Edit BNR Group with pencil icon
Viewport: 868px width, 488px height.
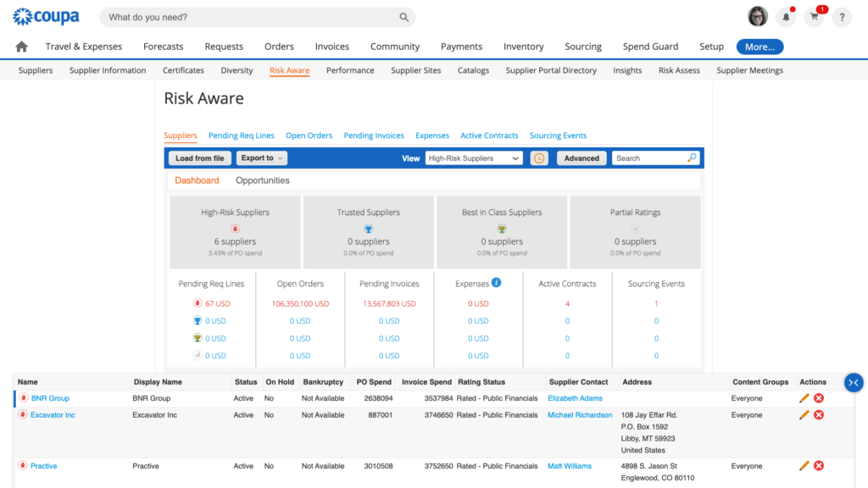[804, 398]
